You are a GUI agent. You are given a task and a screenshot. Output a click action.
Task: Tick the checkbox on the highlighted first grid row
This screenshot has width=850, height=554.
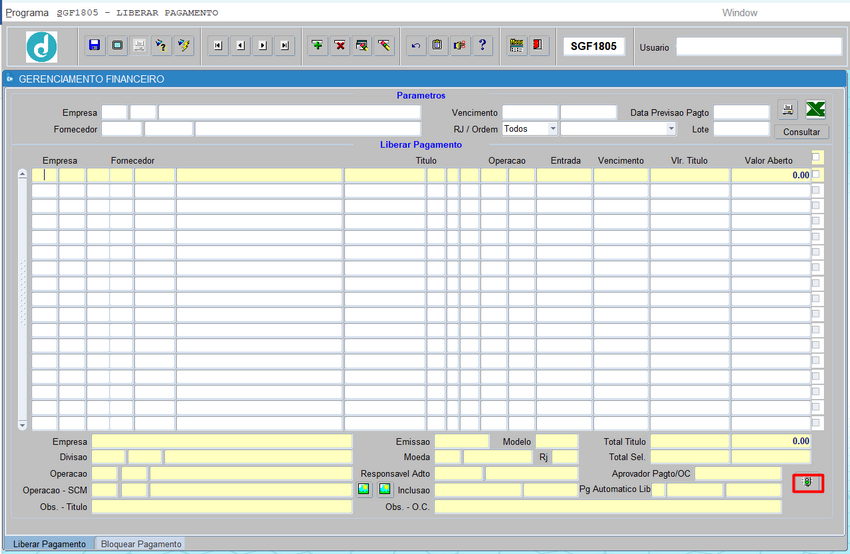[817, 175]
